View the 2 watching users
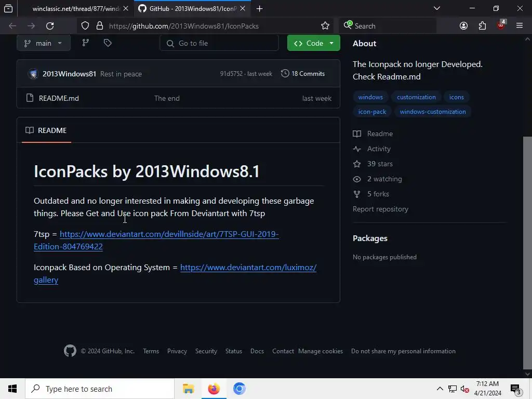 point(377,179)
